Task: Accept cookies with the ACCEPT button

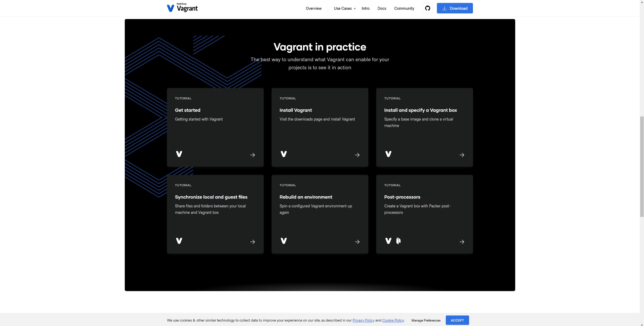Action: (457, 320)
